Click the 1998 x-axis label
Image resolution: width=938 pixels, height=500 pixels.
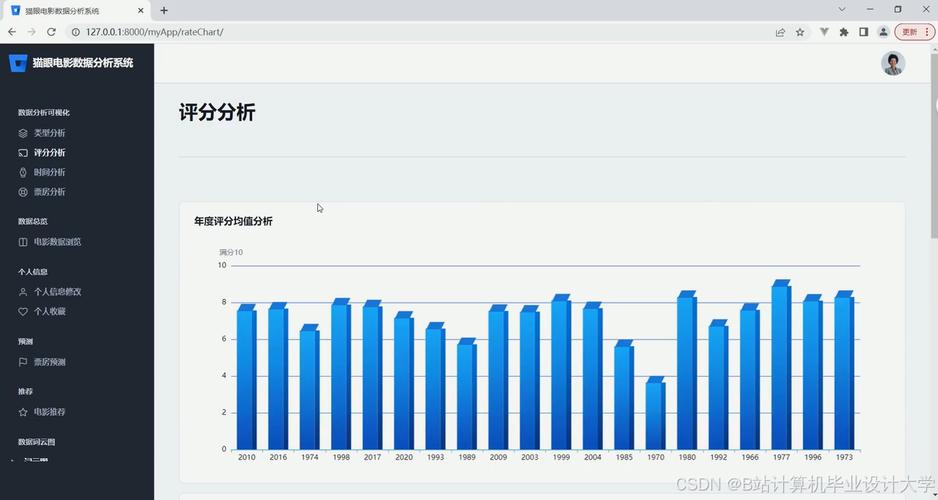(x=341, y=457)
